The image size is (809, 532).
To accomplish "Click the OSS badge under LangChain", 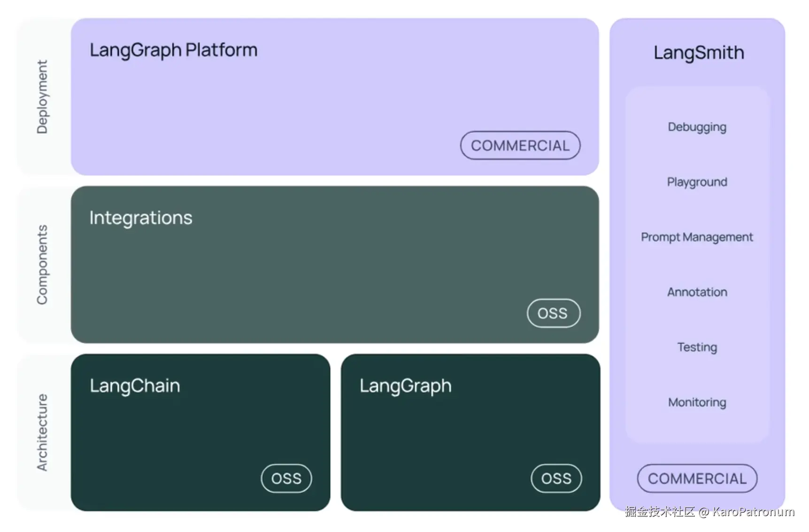I will coord(286,478).
